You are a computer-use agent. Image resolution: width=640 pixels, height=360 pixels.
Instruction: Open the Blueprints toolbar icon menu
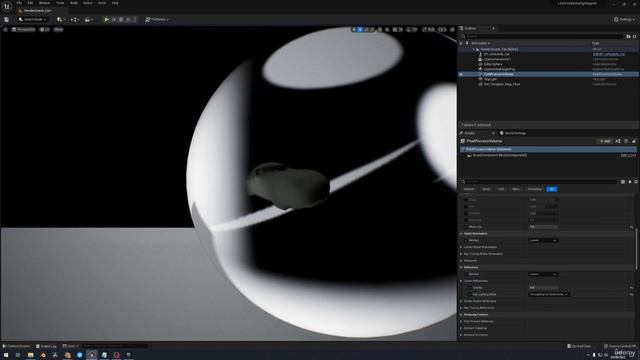tap(75, 20)
